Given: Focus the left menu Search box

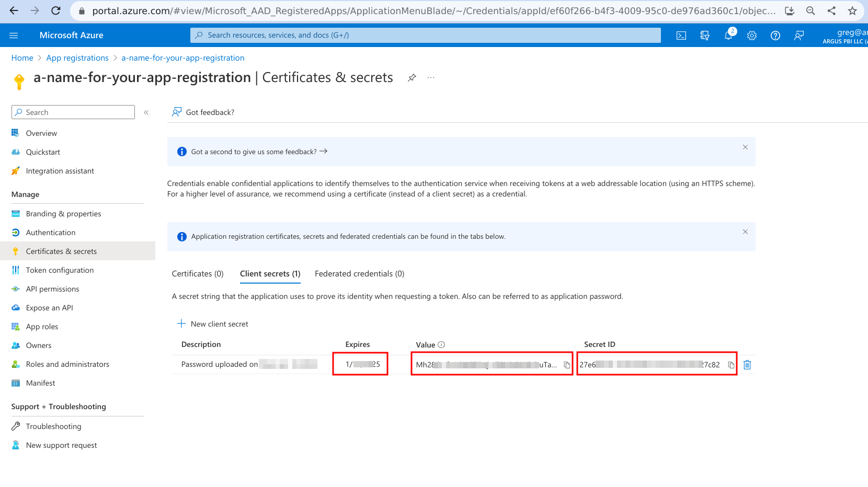Looking at the screenshot, I should pos(73,112).
